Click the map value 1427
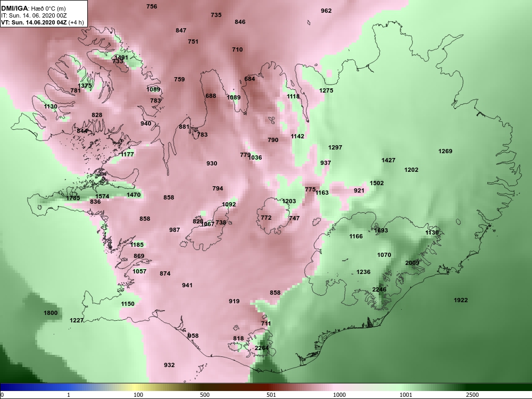This screenshot has width=532, height=399. click(388, 160)
